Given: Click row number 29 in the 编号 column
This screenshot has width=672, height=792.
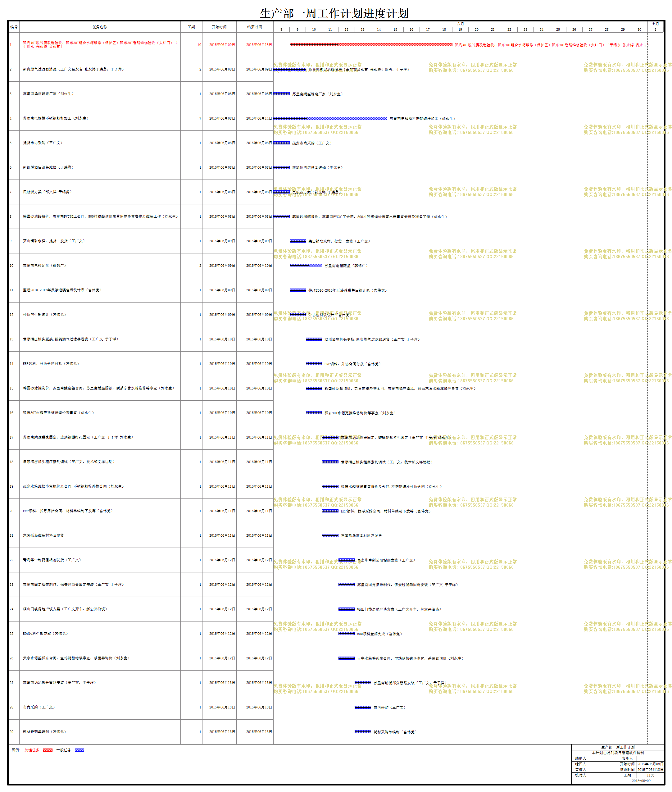Looking at the screenshot, I should pyautogui.click(x=11, y=732).
